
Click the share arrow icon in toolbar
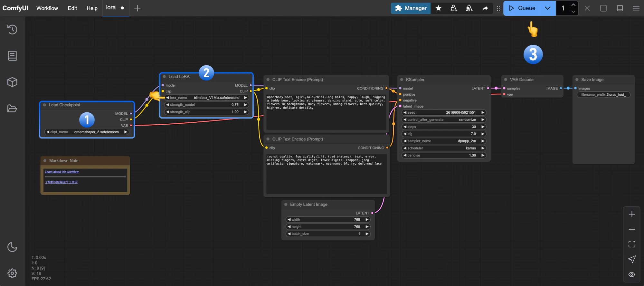(x=485, y=8)
